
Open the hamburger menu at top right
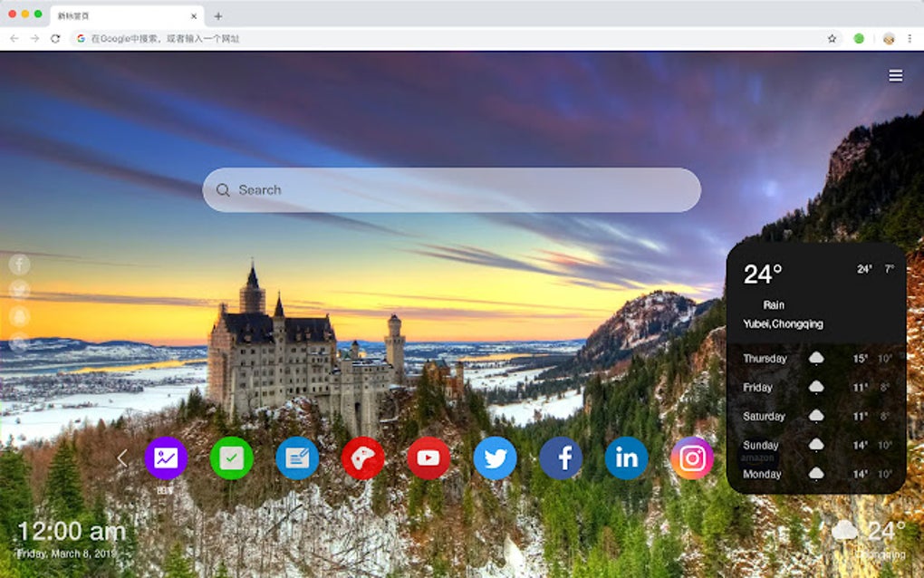(895, 75)
